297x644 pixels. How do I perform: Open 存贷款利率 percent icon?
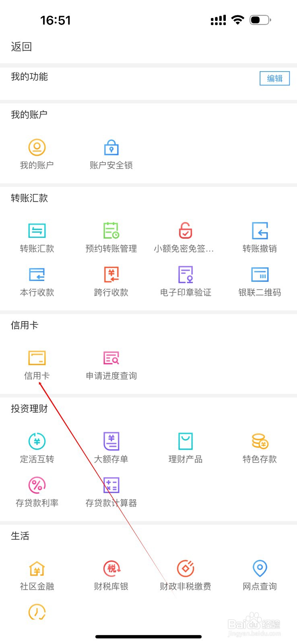(x=37, y=485)
